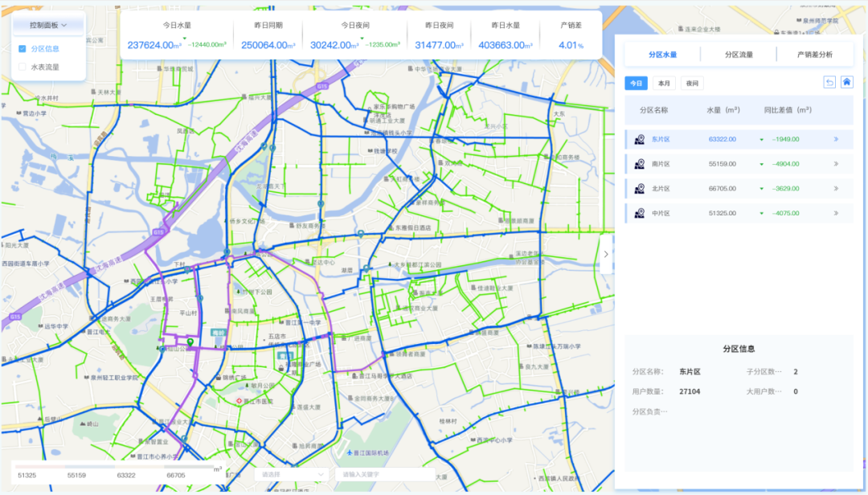Click the 今日 filter button
This screenshot has width=868, height=495.
point(636,84)
